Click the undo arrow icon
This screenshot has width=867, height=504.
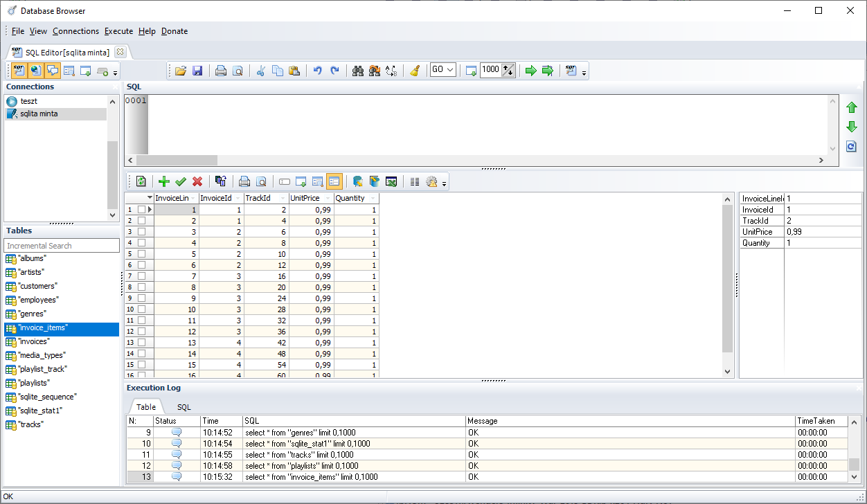318,71
